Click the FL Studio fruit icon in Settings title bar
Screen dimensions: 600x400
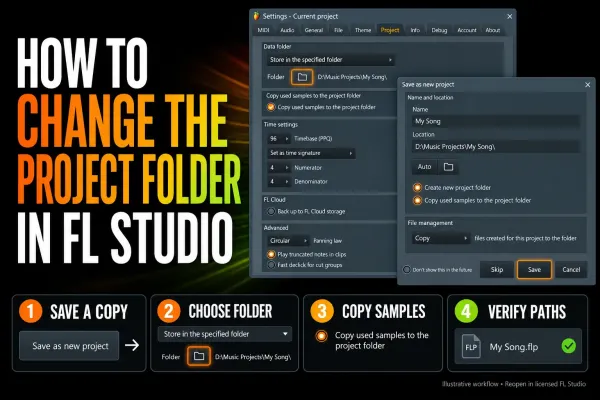click(256, 16)
